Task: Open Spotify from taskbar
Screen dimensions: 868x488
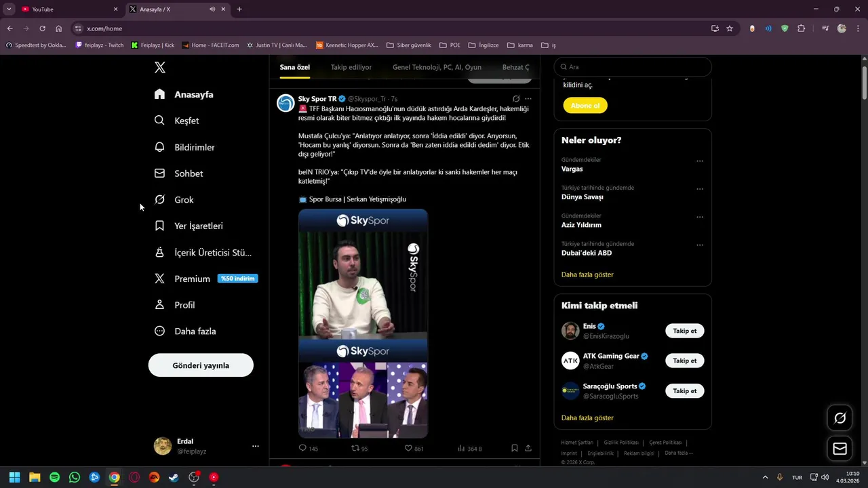Action: point(54,477)
